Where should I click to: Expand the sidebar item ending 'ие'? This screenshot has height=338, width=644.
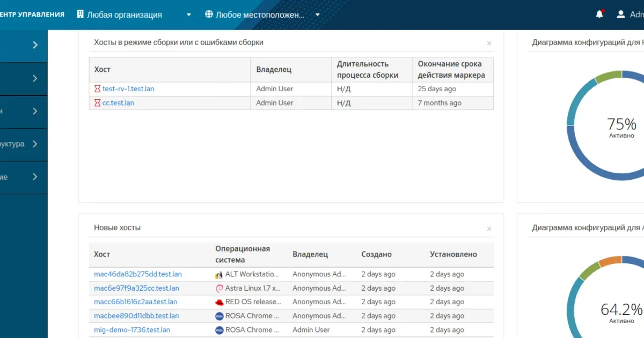[24, 177]
